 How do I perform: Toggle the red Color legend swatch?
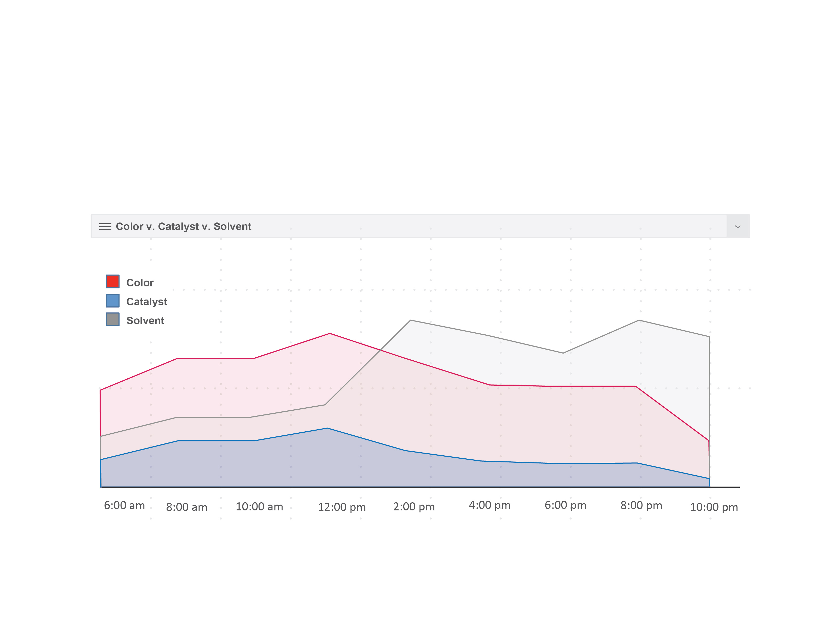point(113,281)
